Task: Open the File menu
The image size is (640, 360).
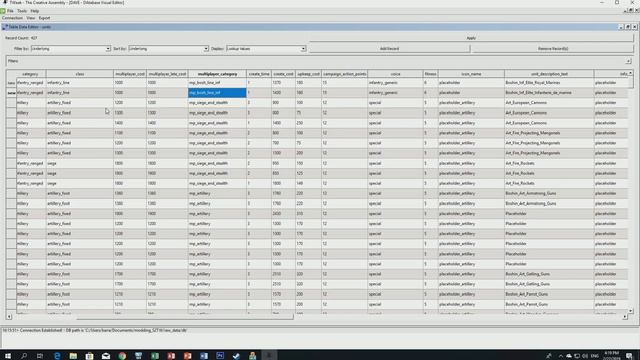Action: [x=10, y=11]
